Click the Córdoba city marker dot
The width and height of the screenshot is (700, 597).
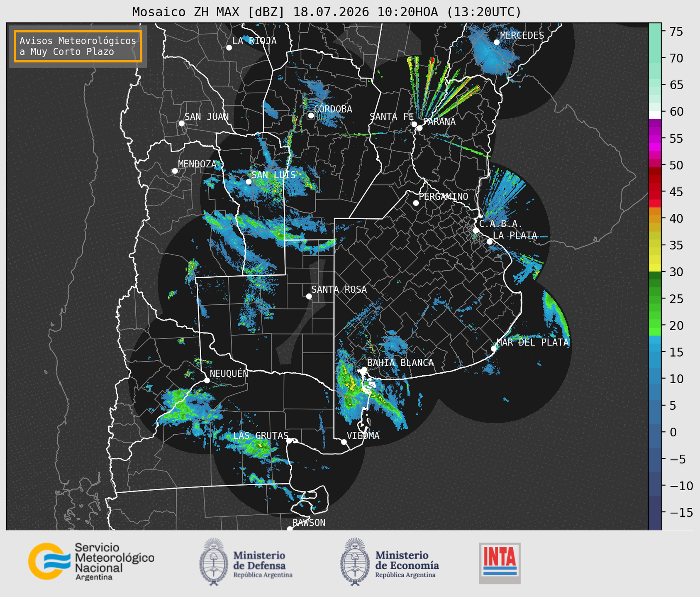[x=311, y=115]
